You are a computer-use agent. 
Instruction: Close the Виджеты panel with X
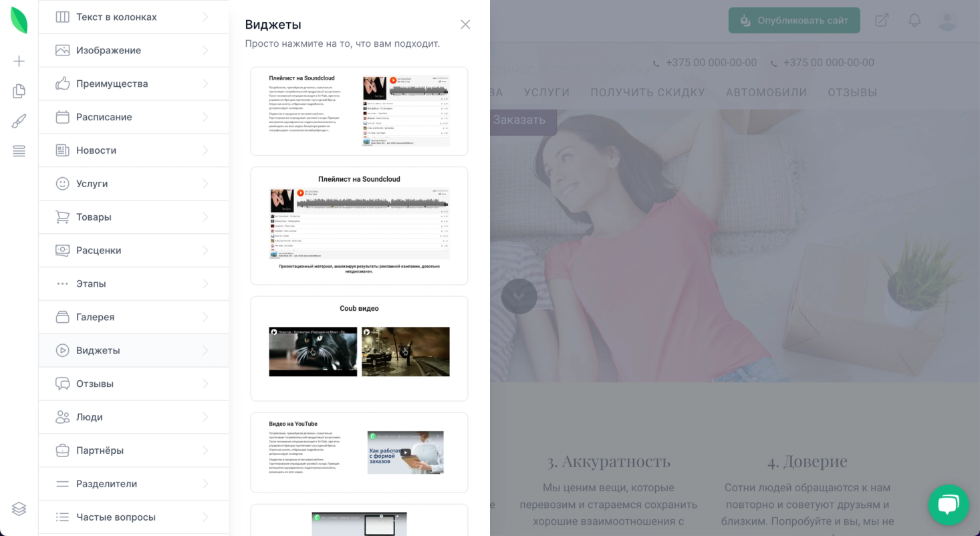pyautogui.click(x=465, y=25)
